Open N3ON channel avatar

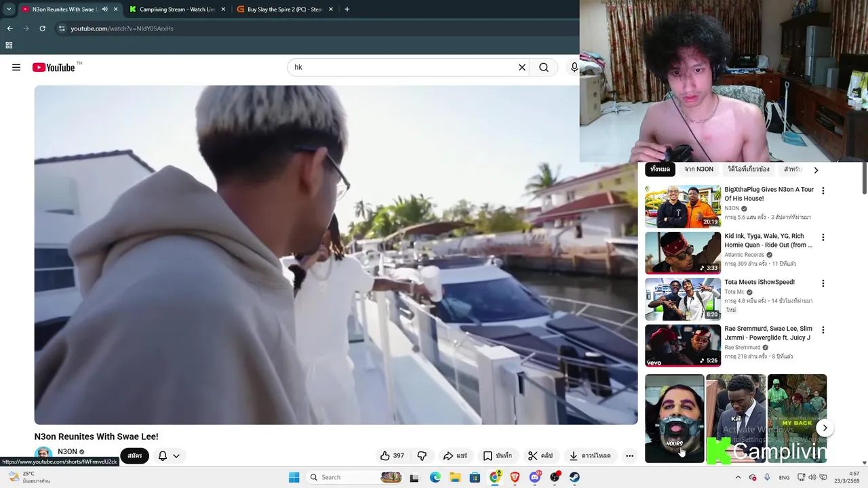pyautogui.click(x=43, y=455)
